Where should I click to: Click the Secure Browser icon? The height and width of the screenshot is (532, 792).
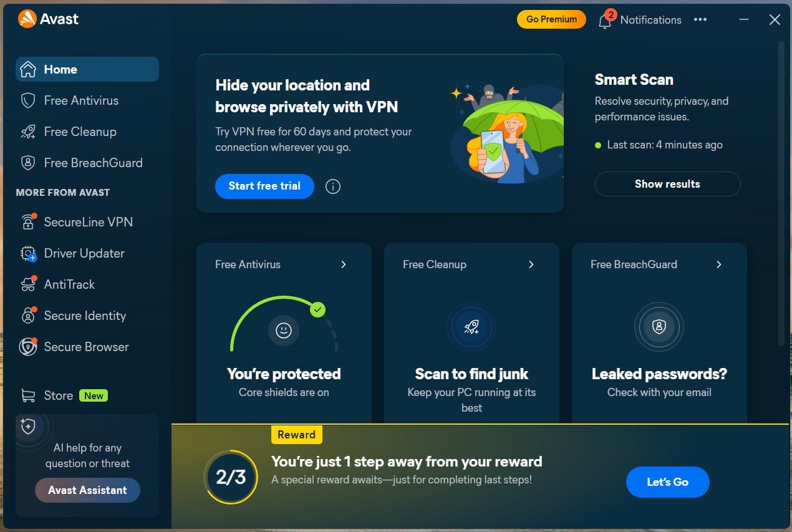coord(28,347)
